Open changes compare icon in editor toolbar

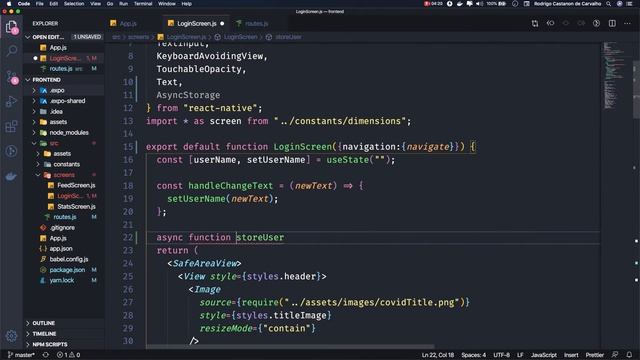[x=535, y=24]
